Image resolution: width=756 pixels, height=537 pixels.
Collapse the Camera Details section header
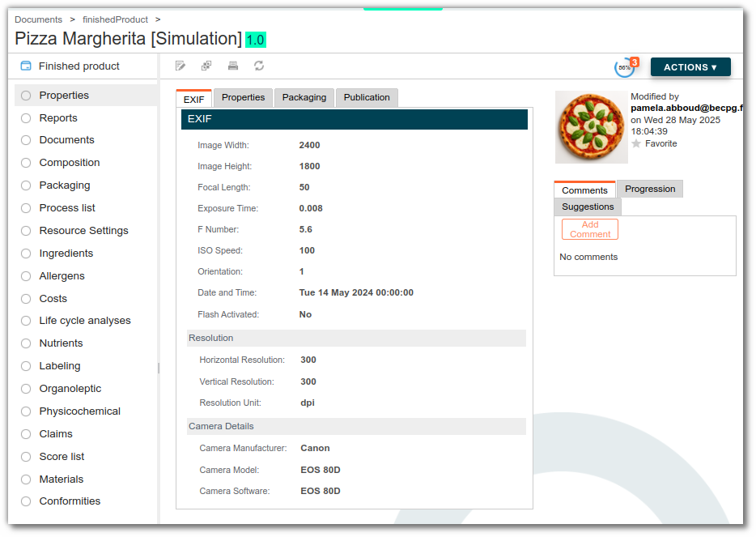coord(356,427)
